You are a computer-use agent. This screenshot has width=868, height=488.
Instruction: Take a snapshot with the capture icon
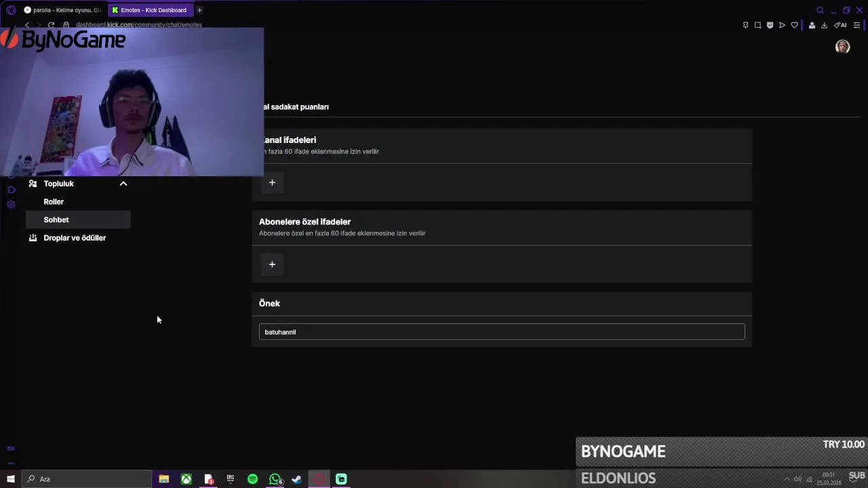pyautogui.click(x=757, y=25)
